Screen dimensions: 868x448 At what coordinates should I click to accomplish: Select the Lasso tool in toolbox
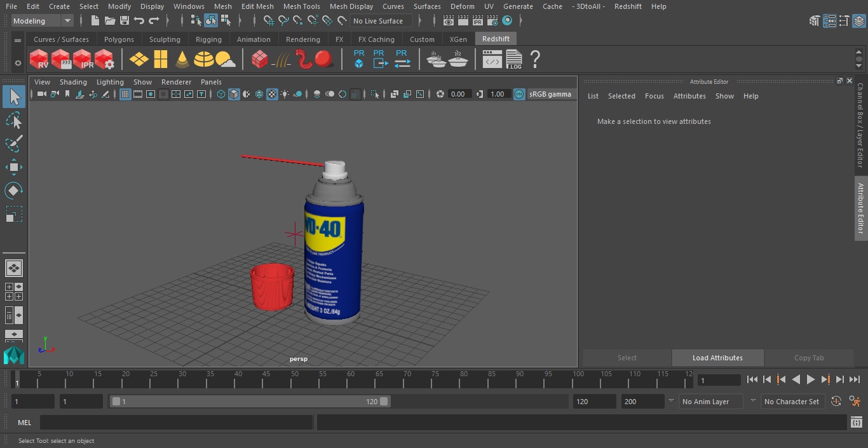point(14,120)
